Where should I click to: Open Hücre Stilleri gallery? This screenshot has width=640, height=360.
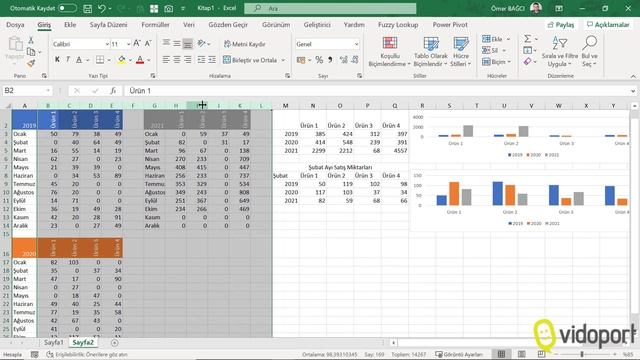460,52
